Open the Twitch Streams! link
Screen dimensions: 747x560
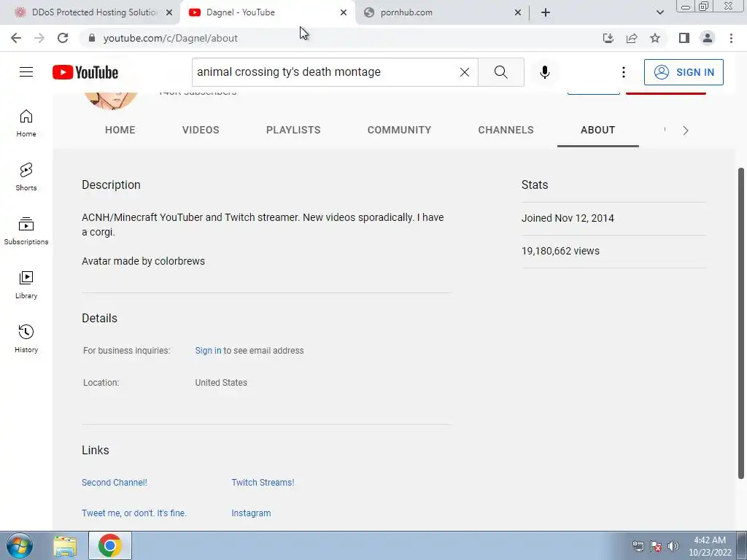263,483
